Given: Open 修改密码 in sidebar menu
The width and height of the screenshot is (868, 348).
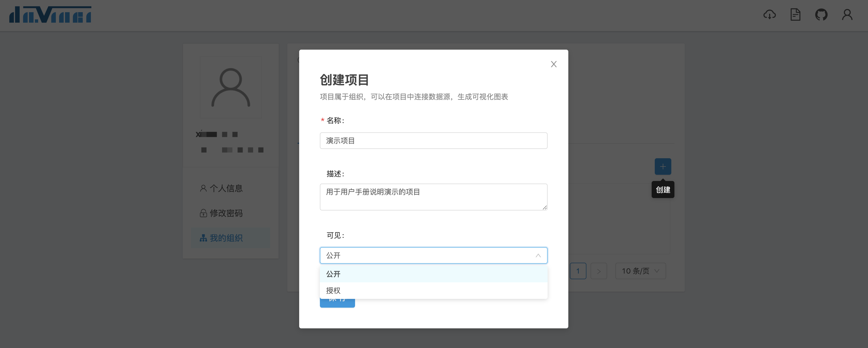Looking at the screenshot, I should tap(226, 213).
